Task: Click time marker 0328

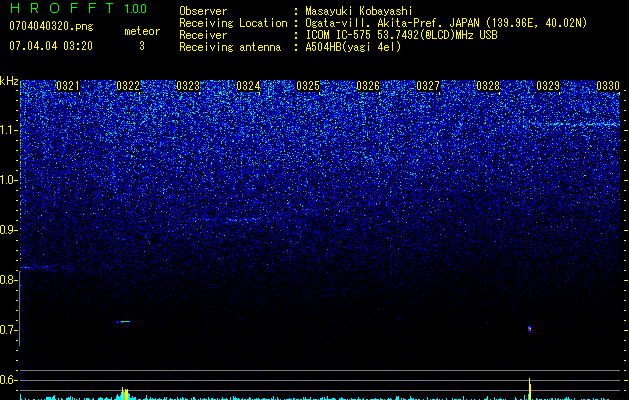Action: pos(488,86)
